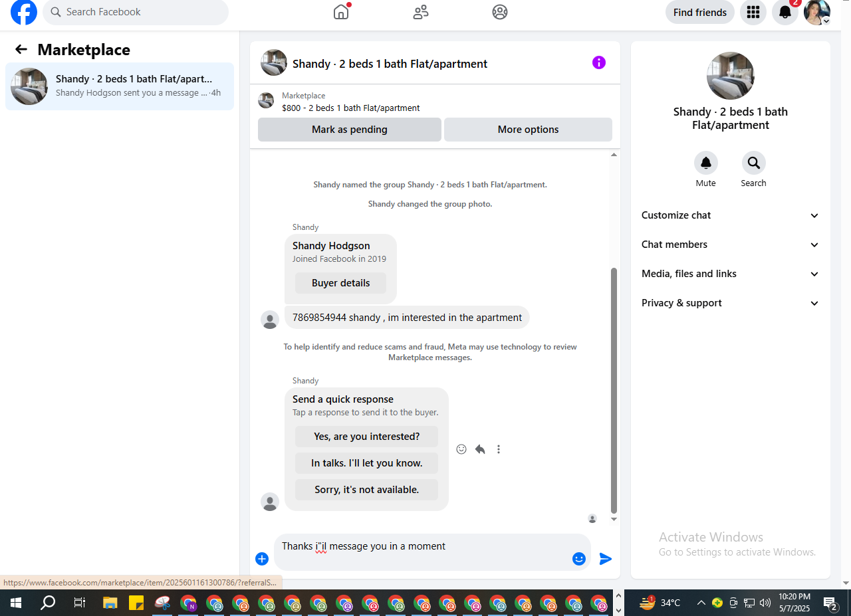Go back with the Marketplace arrow
This screenshot has width=851, height=616.
(x=21, y=49)
